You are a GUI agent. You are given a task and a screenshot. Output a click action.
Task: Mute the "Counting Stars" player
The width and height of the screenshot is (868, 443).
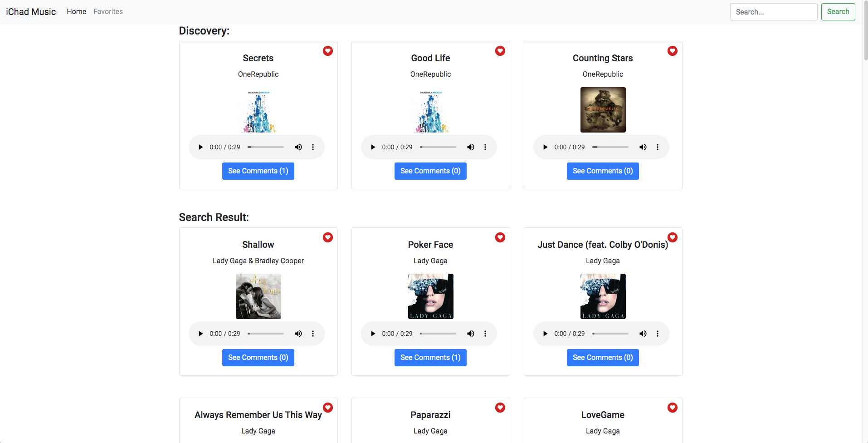[x=643, y=147]
